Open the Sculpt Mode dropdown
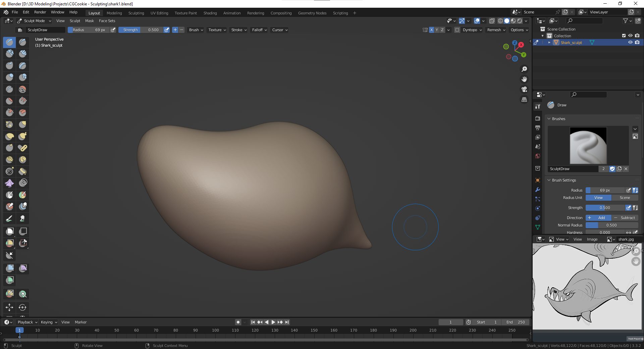Image resolution: width=644 pixels, height=349 pixels. [34, 21]
